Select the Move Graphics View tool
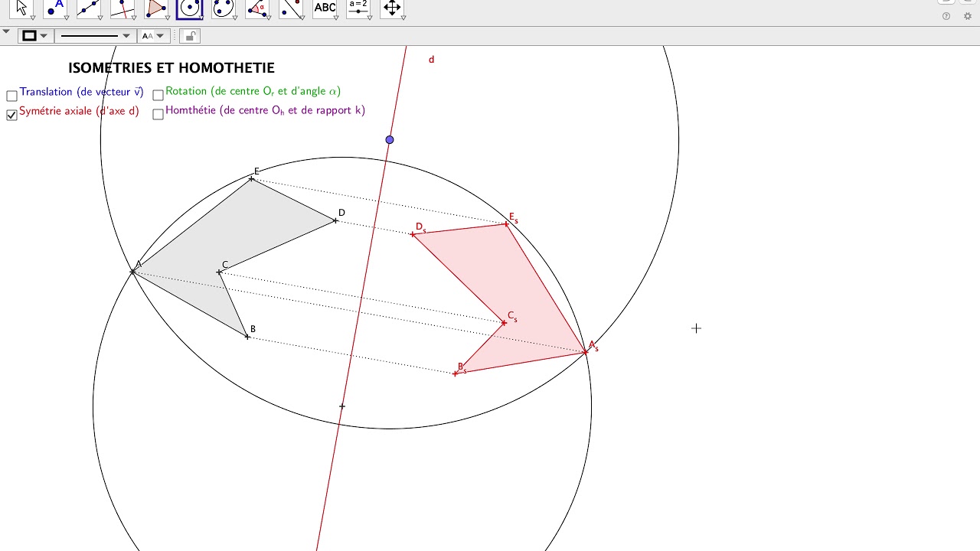 [x=392, y=8]
